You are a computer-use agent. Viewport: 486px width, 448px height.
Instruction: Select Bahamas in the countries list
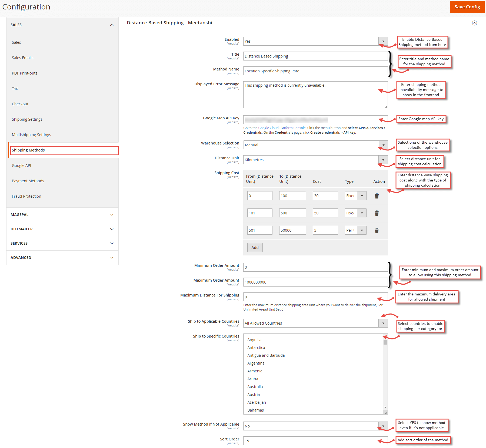click(x=313, y=410)
